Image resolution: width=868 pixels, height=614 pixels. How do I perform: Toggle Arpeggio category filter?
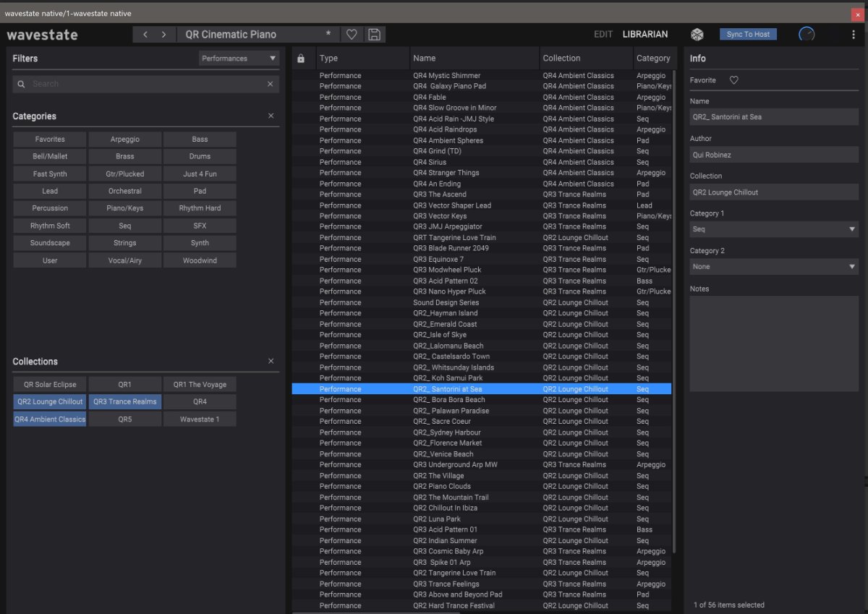click(x=124, y=139)
